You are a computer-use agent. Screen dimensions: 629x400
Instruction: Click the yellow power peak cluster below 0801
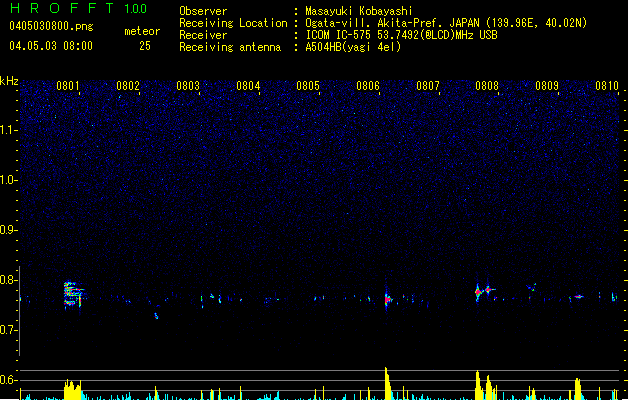tap(73, 390)
